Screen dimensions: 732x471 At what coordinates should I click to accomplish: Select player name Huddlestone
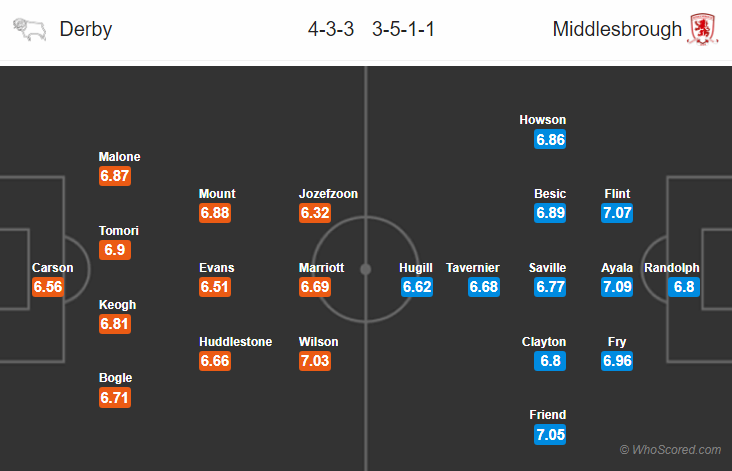pos(236,342)
